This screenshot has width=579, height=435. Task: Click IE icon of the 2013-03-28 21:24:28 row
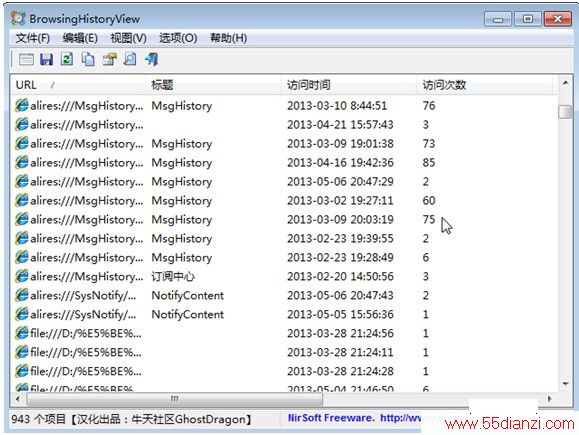tap(21, 371)
